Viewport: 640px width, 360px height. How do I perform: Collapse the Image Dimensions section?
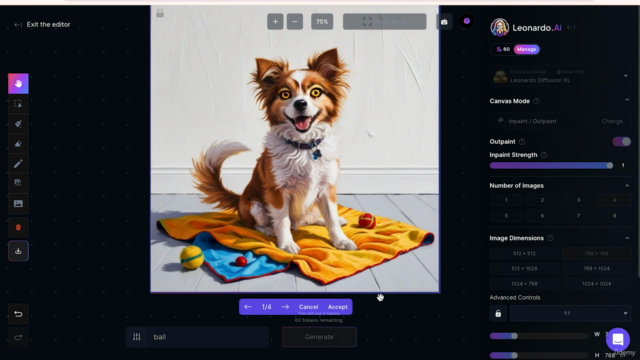627,238
